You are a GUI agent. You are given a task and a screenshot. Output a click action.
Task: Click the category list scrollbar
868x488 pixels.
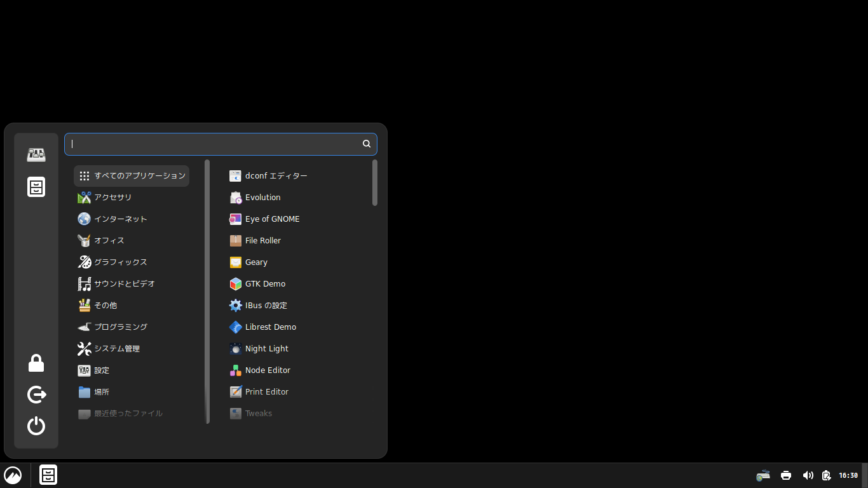tap(208, 291)
